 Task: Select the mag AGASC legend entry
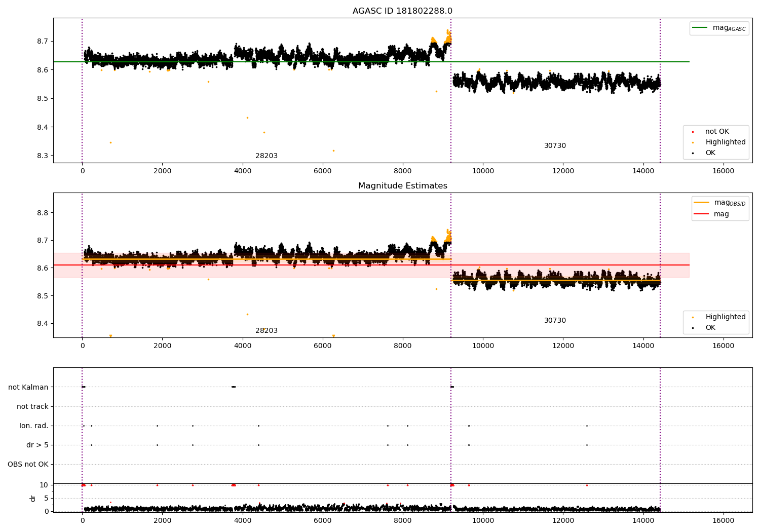tap(719, 28)
